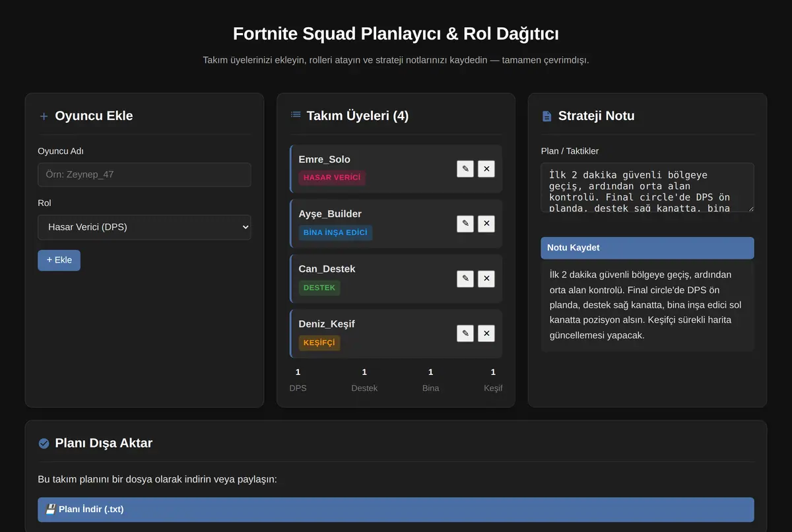792x532 pixels.
Task: Focus the Oyuncu Adı input field
Action: [x=145, y=175]
